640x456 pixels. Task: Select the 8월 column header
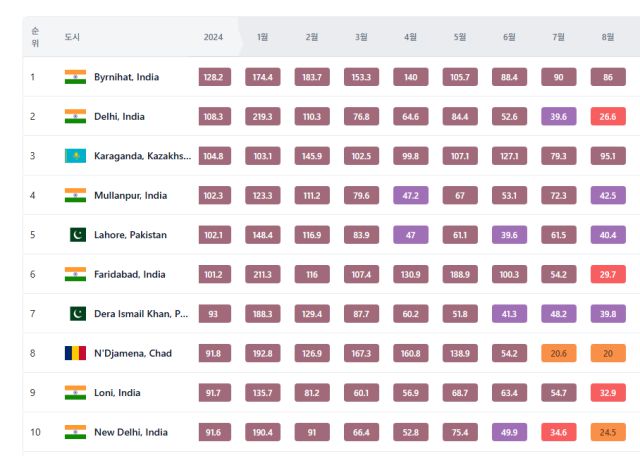click(x=608, y=37)
